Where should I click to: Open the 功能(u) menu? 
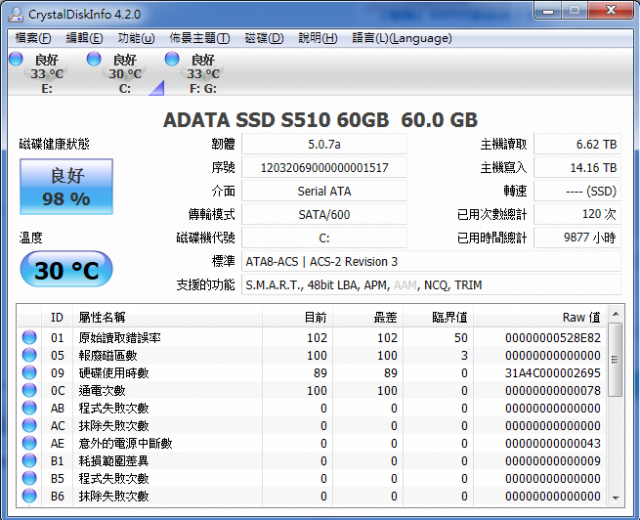[136, 38]
